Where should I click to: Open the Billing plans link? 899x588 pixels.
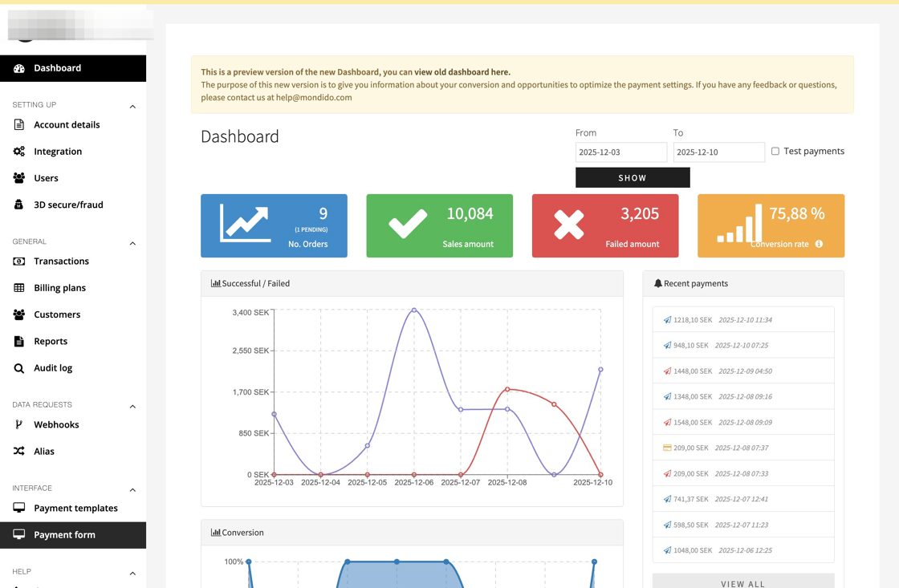click(73, 288)
